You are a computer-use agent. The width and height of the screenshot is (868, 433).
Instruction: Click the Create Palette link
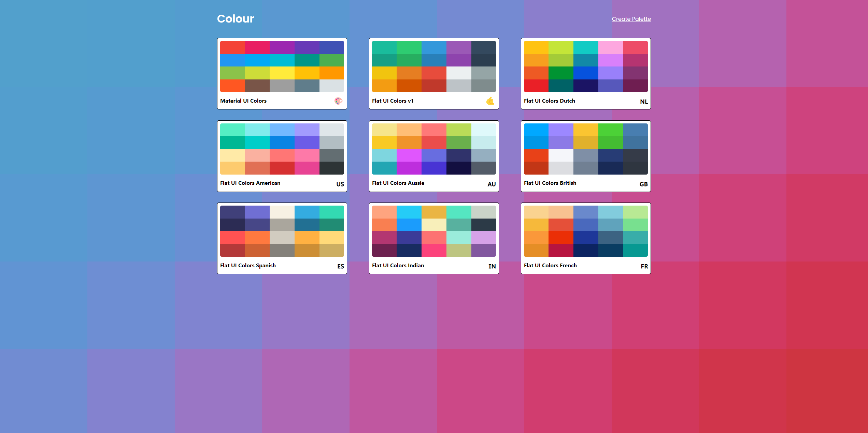[631, 19]
